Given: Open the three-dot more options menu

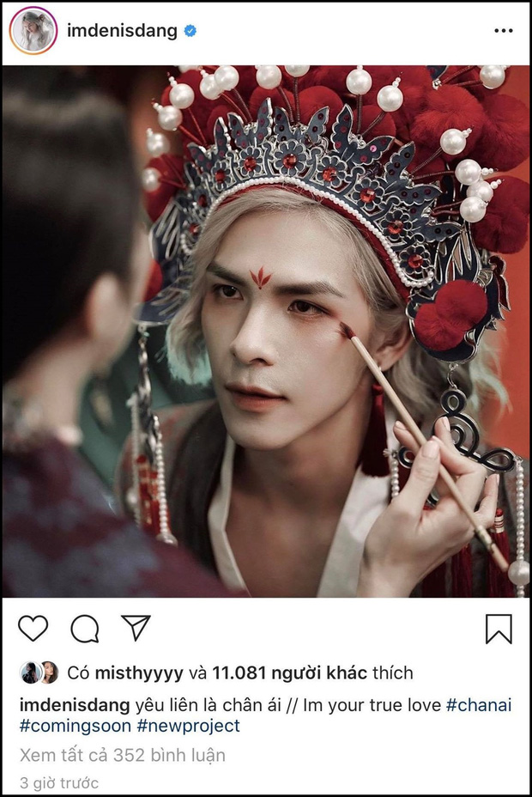Looking at the screenshot, I should click(x=503, y=31).
